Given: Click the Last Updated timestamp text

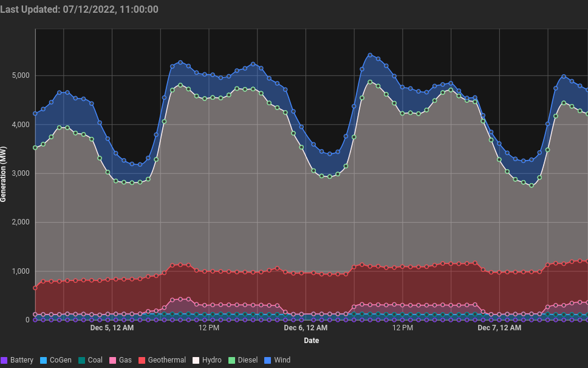Looking at the screenshot, I should pos(79,9).
